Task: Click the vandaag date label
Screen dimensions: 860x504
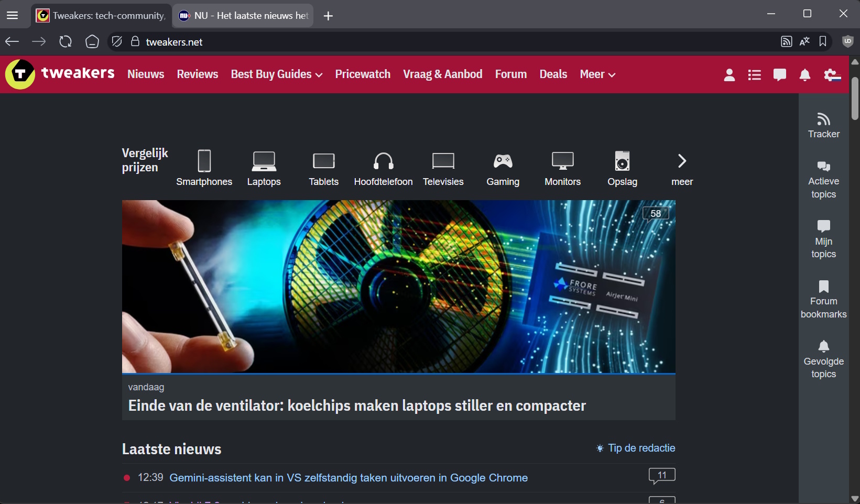Action: [146, 387]
